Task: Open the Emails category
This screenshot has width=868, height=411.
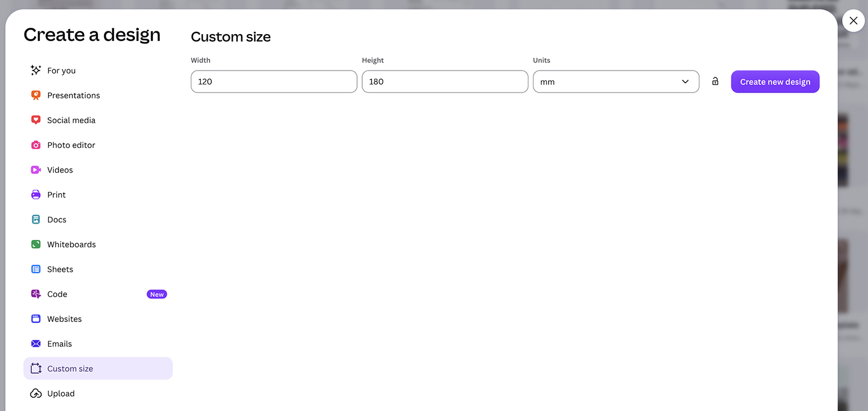Action: tap(98, 344)
